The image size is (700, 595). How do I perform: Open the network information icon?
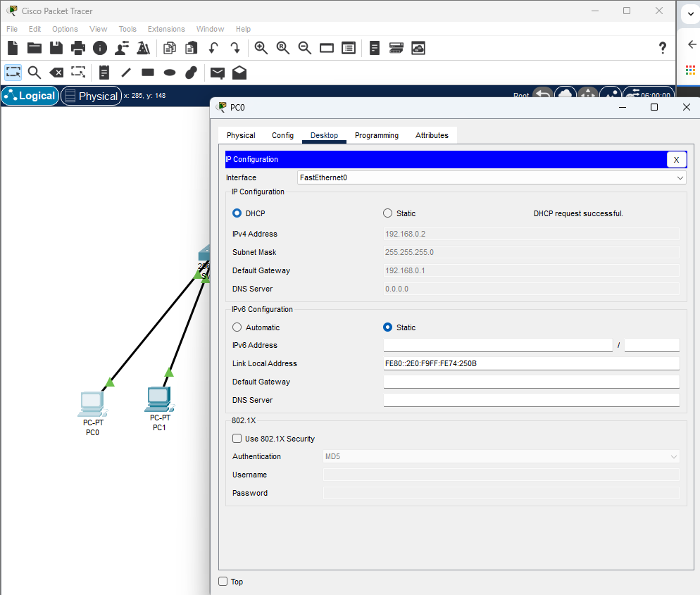click(x=100, y=48)
